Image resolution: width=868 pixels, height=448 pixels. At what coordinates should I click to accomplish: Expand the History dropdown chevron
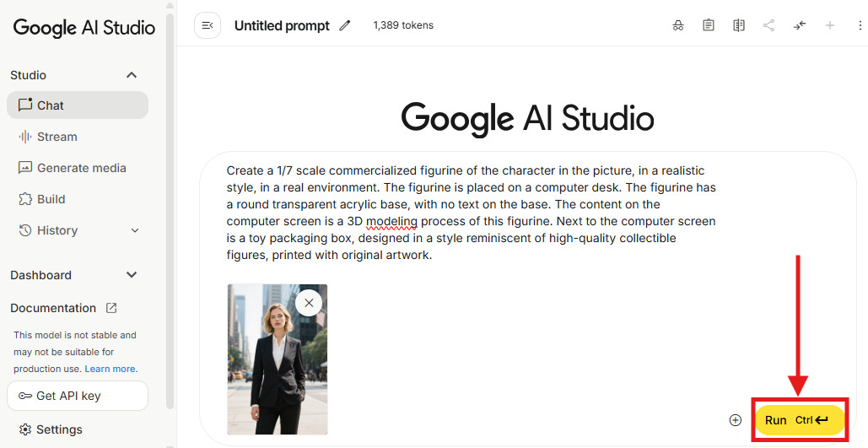135,230
